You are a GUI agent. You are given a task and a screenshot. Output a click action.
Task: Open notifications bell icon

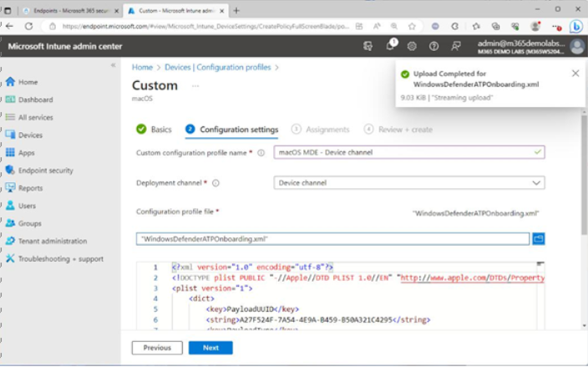pos(390,46)
